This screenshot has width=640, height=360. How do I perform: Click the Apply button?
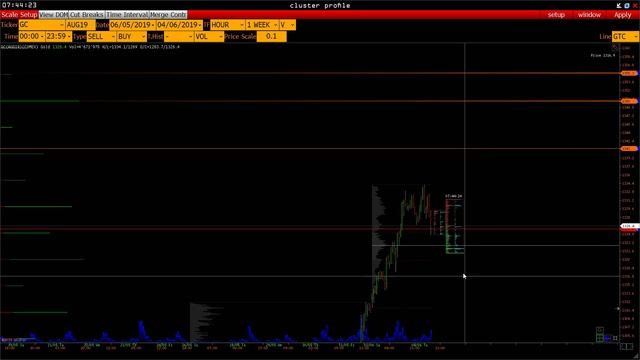pos(622,15)
